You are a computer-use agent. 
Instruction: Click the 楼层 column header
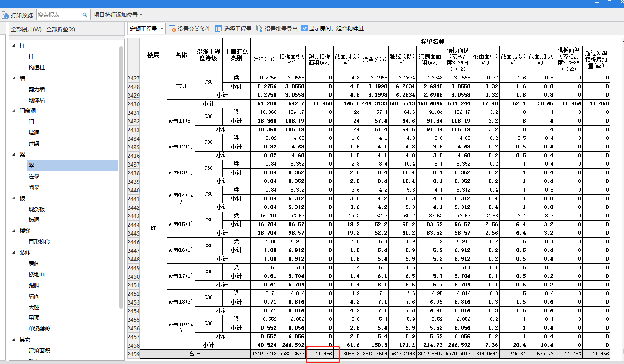point(153,55)
